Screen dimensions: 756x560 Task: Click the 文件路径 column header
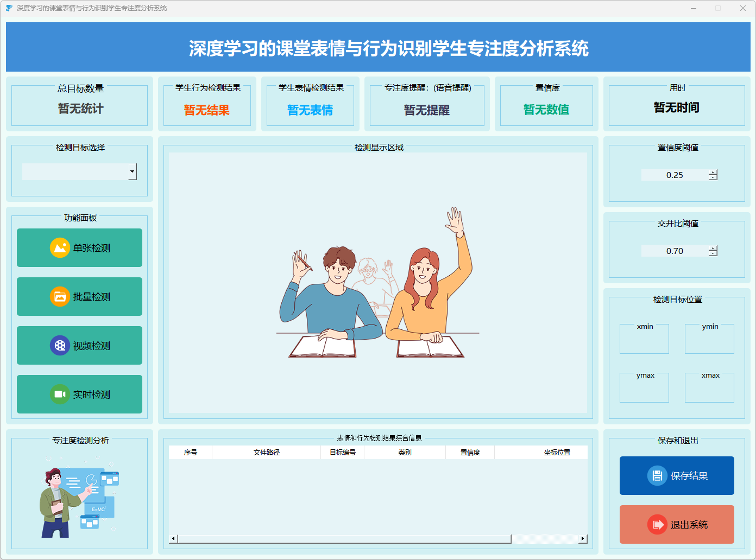pyautogui.click(x=266, y=453)
